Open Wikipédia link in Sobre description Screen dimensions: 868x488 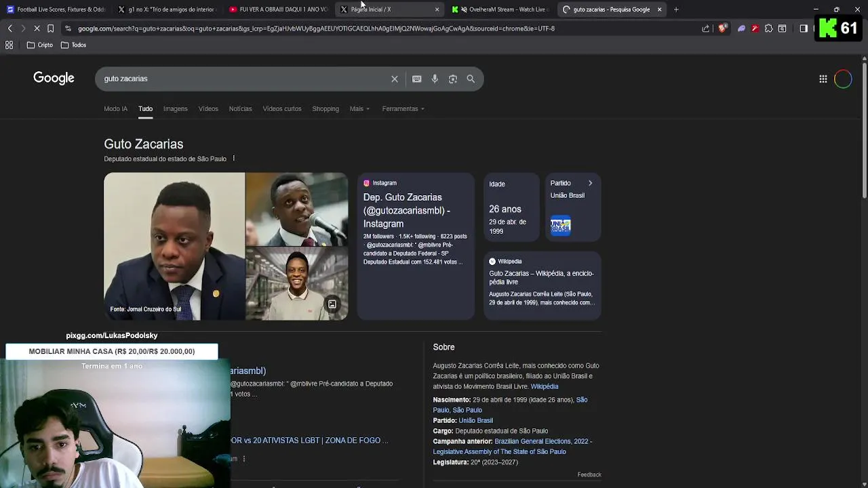click(x=545, y=386)
